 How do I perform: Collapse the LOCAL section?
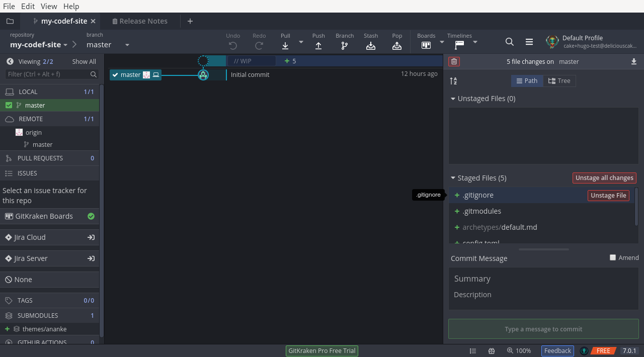[x=49, y=92]
